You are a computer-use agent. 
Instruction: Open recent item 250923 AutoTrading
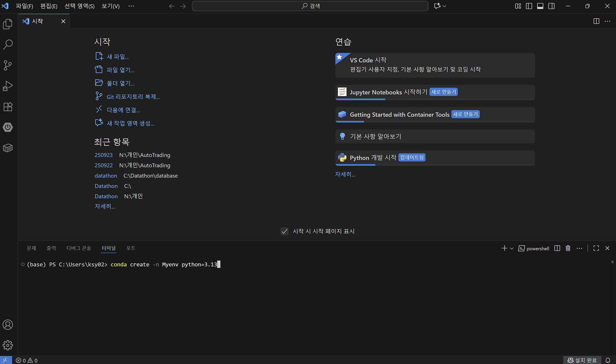point(103,155)
